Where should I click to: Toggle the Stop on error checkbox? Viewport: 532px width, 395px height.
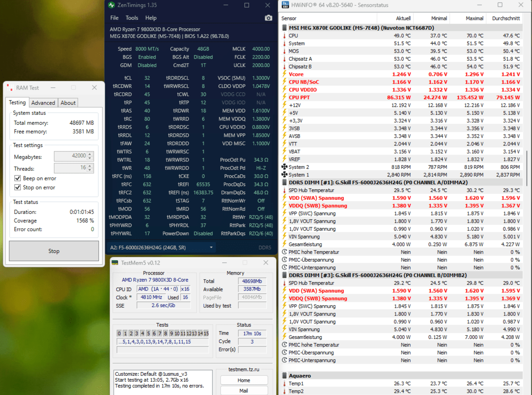pos(18,187)
